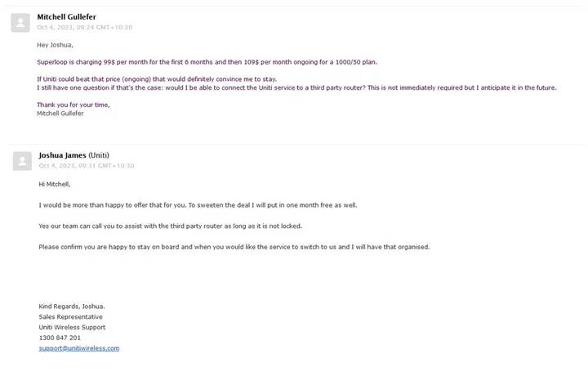
Task: Open the support@unitiwireless.com email link
Action: [x=79, y=348]
